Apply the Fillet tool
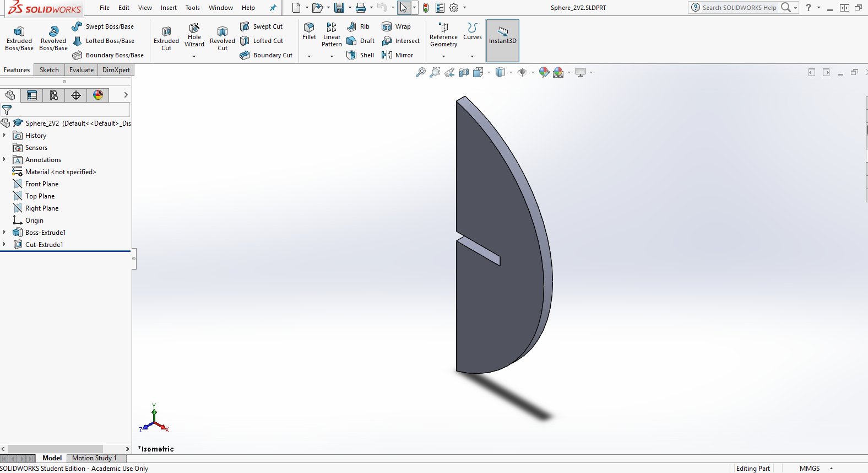 pos(310,31)
